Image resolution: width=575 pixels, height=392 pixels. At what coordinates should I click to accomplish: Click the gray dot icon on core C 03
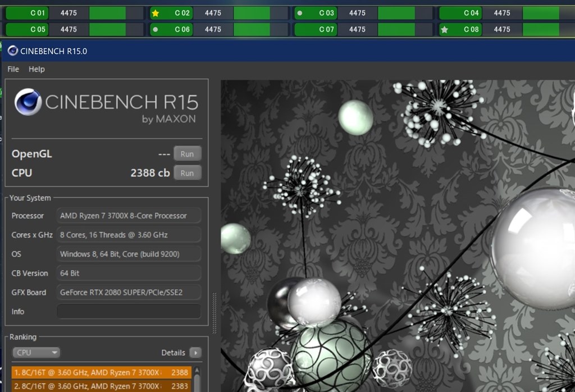(300, 13)
